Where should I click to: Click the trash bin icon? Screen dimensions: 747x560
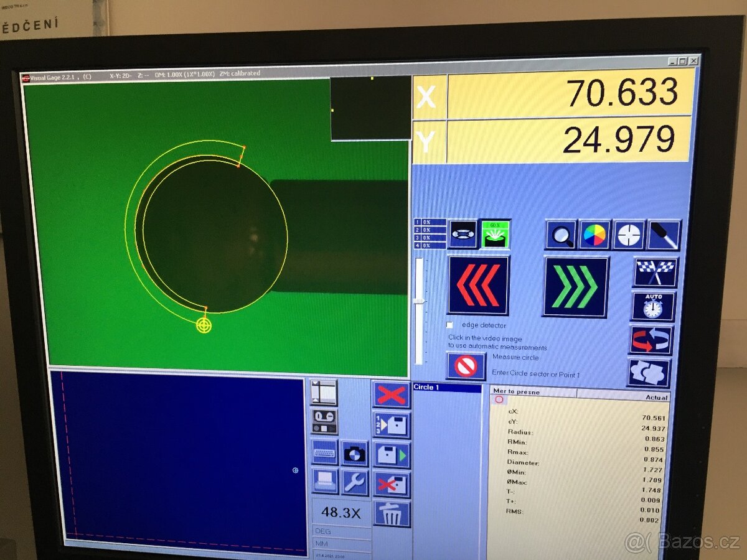click(x=392, y=514)
